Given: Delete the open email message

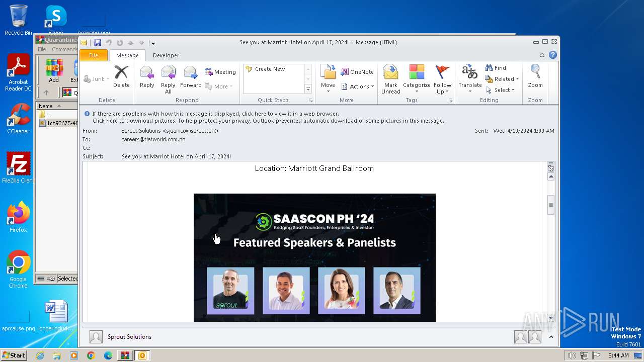Looking at the screenshot, I should tap(121, 76).
